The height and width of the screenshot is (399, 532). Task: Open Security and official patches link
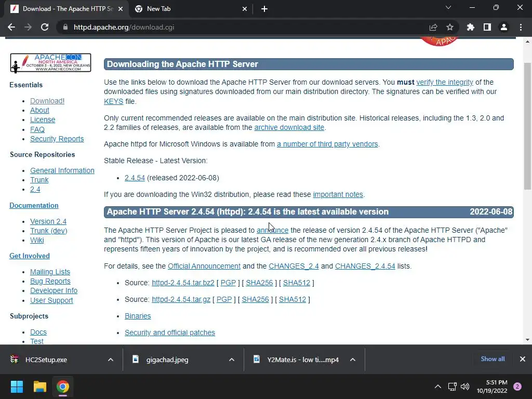(170, 332)
